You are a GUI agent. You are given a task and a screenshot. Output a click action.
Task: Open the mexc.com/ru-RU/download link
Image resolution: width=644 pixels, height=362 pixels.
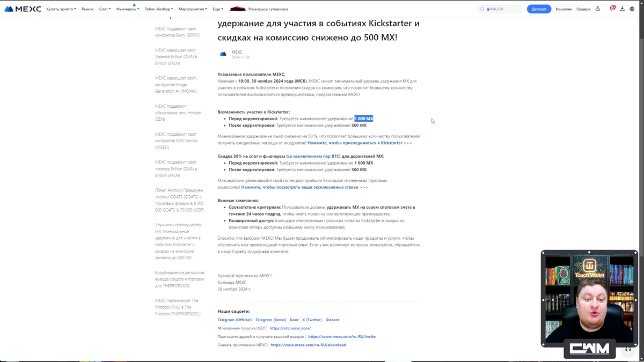click(x=308, y=345)
